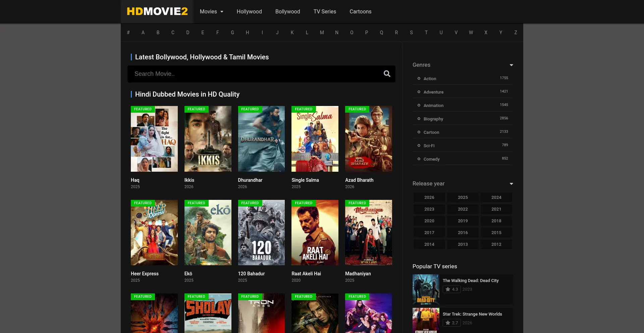This screenshot has width=644, height=333.
Task: Open the Haq movie poster
Action: coord(154,139)
